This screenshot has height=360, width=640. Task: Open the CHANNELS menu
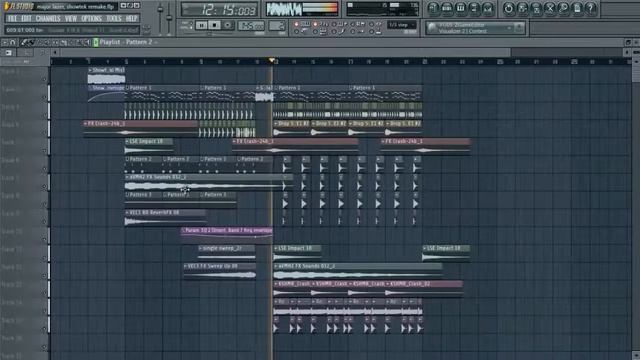coord(48,19)
